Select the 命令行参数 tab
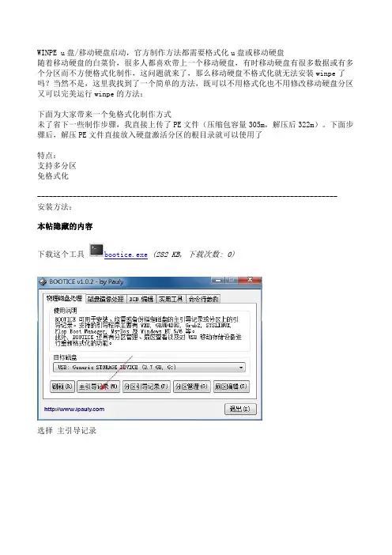The image size is (392, 555). pyautogui.click(x=203, y=299)
